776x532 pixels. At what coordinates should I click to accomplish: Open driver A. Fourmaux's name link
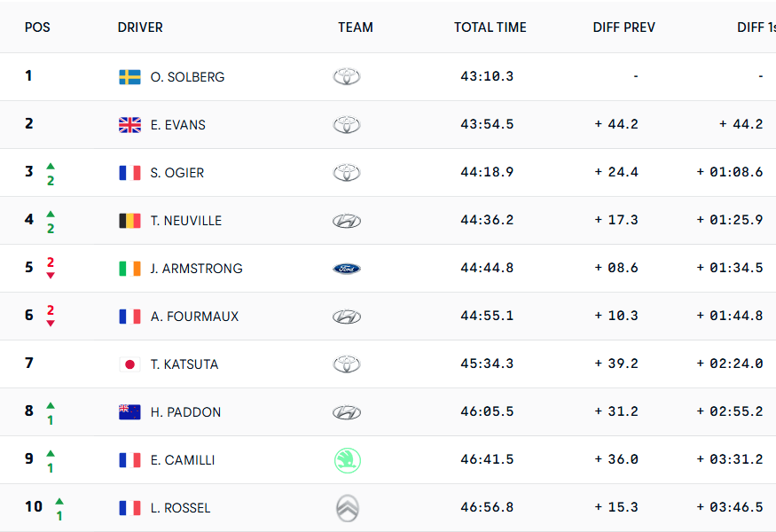[x=194, y=317]
